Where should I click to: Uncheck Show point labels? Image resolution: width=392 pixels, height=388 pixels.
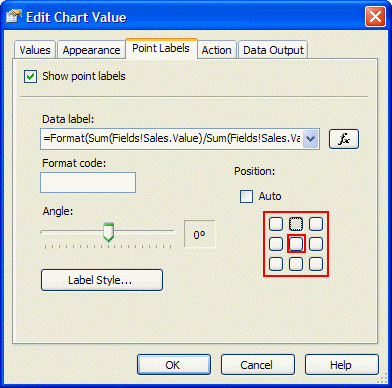pos(30,76)
